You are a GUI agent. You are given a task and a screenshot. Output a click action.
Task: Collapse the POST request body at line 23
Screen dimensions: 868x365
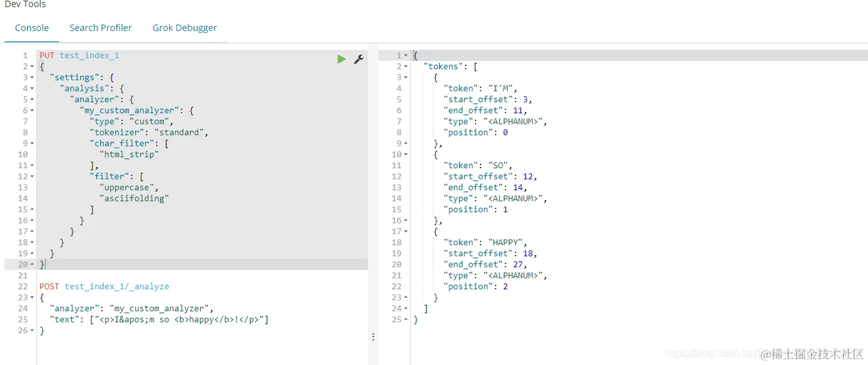pyautogui.click(x=32, y=298)
